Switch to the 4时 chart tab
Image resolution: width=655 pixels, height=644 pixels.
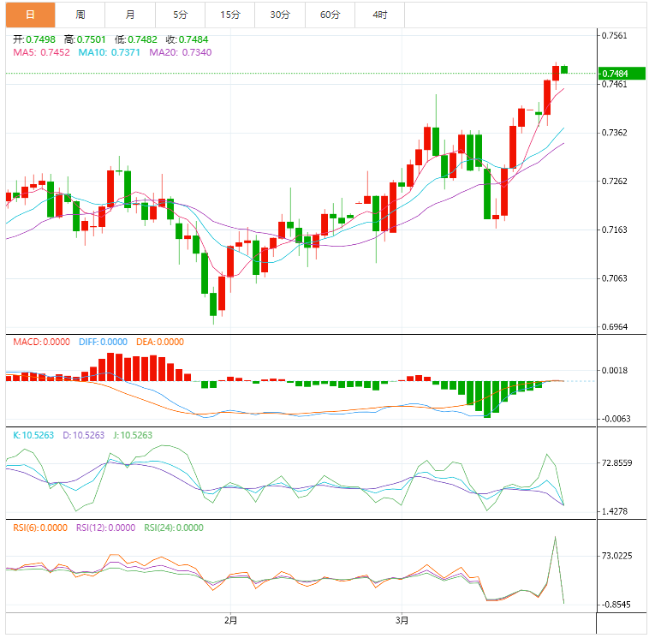(380, 15)
